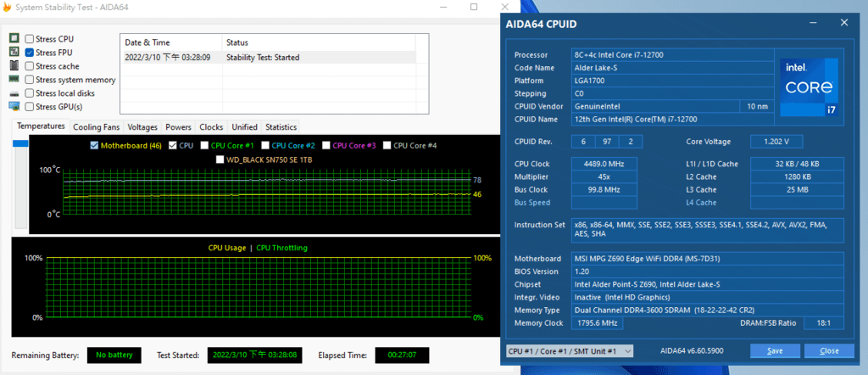Screen dimensions: 868x375
Task: Click the No battery status field
Action: (114, 355)
